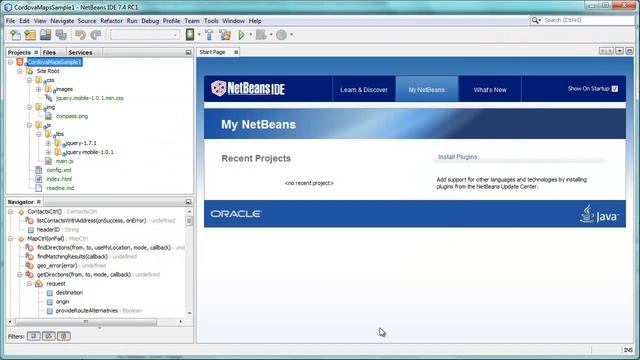Collapse the css folder

point(29,80)
